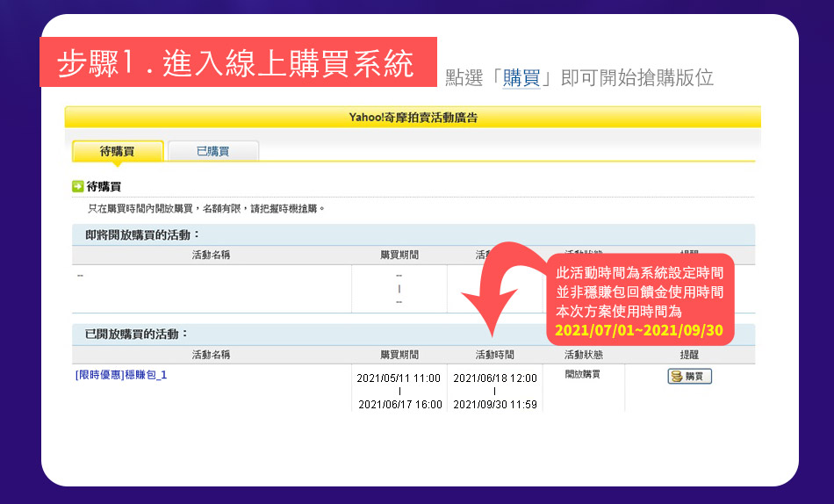
Task: Select the 即將開放購買的活動 section header
Action: coord(142,234)
